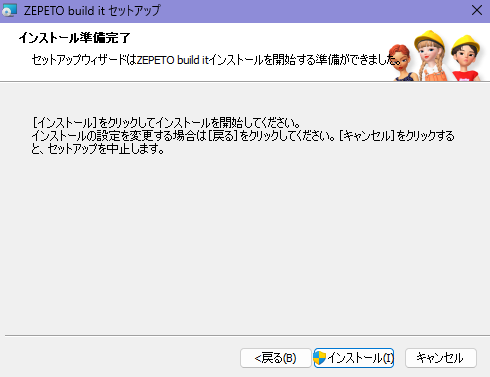Click the インストール(I) button to start installing
The width and height of the screenshot is (490, 377).
354,358
